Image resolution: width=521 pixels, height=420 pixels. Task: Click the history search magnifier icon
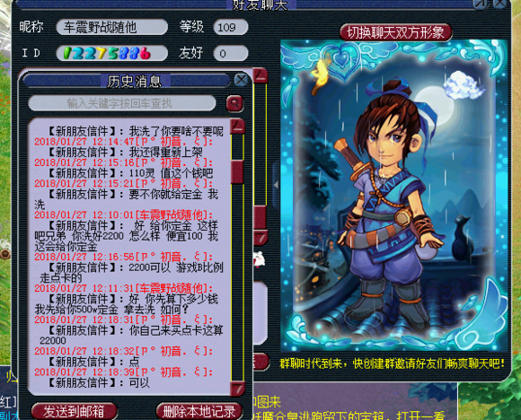(234, 103)
